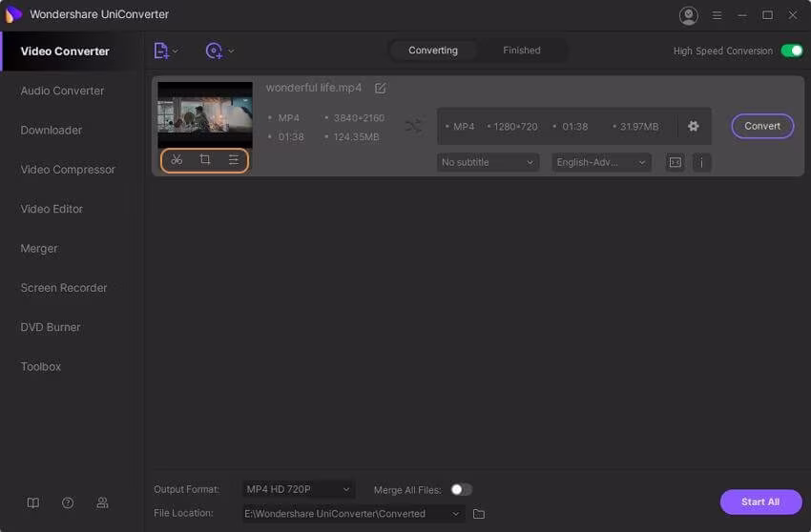Open Video Compressor section

coord(68,170)
